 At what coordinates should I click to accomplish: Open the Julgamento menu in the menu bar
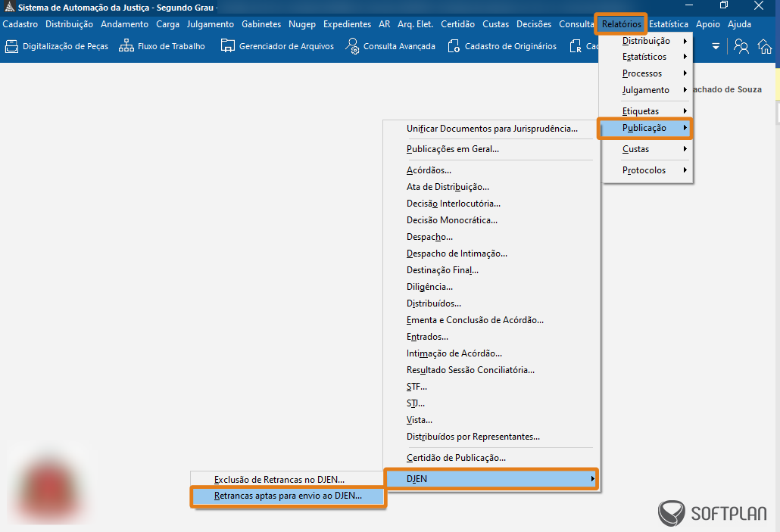pos(211,24)
